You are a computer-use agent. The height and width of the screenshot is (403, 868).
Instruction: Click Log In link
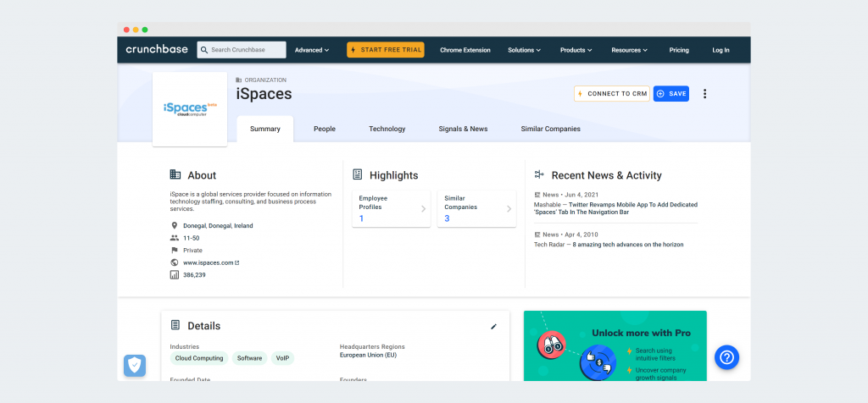pyautogui.click(x=721, y=50)
